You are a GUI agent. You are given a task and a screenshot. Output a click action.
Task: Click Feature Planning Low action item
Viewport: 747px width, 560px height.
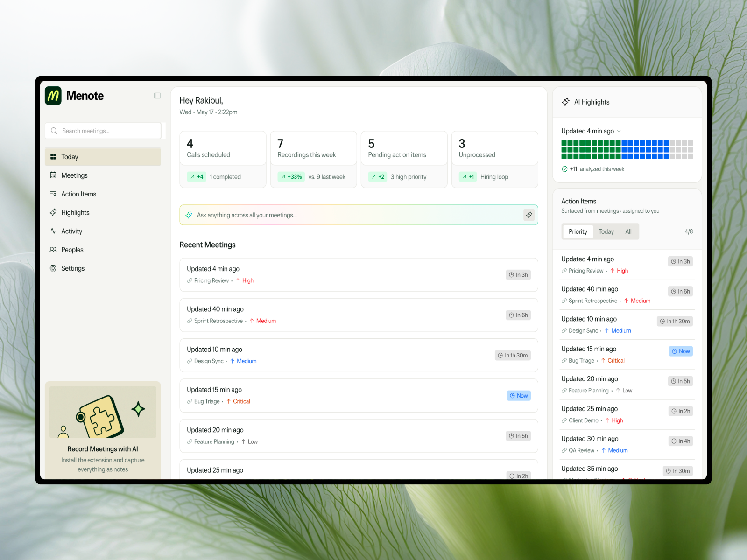click(x=627, y=385)
